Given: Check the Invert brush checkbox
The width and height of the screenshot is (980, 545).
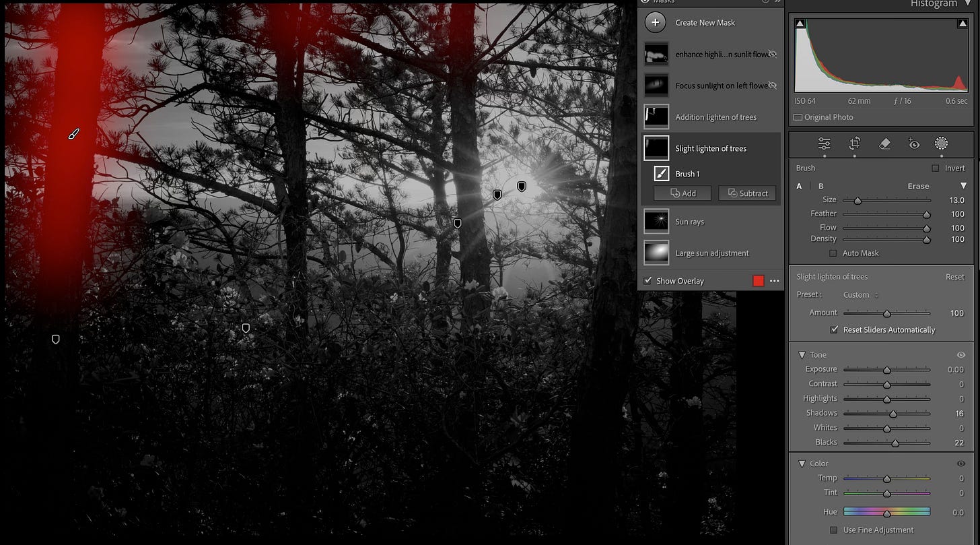Looking at the screenshot, I should point(936,168).
